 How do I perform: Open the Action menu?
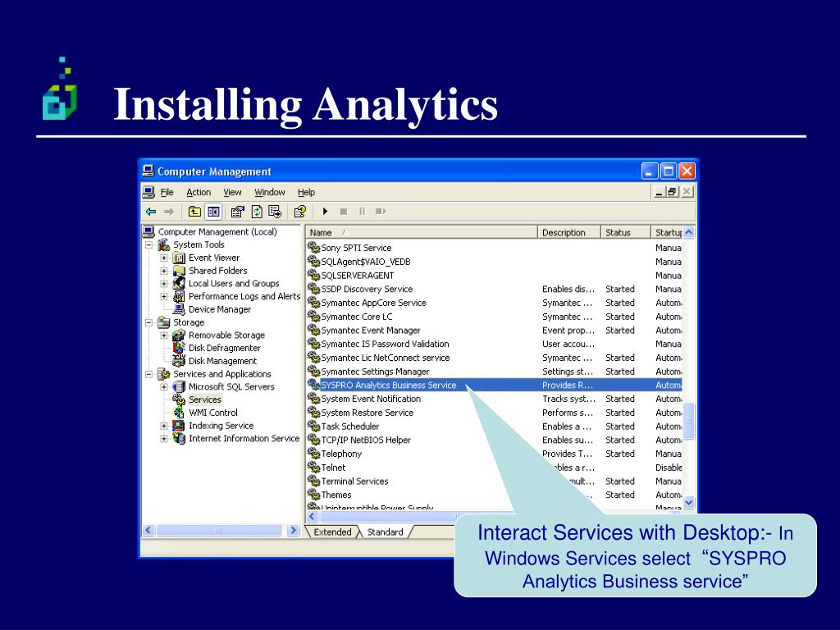[x=199, y=192]
